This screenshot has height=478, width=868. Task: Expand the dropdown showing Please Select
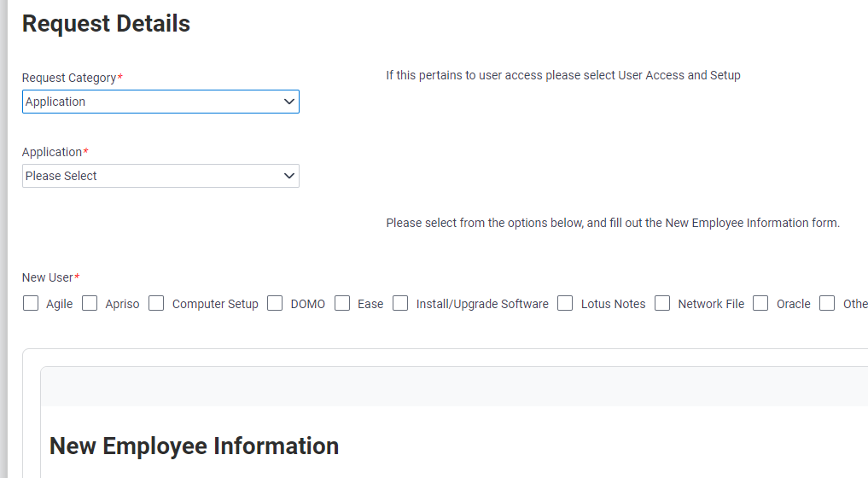(x=160, y=176)
